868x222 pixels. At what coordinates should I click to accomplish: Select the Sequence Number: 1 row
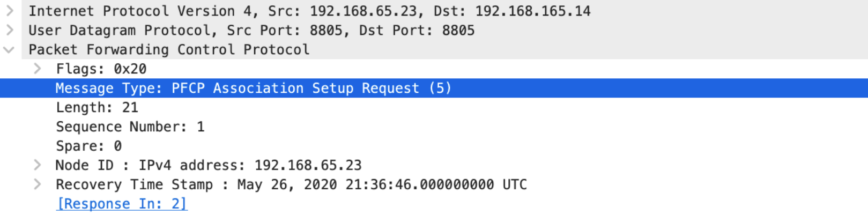pos(130,127)
